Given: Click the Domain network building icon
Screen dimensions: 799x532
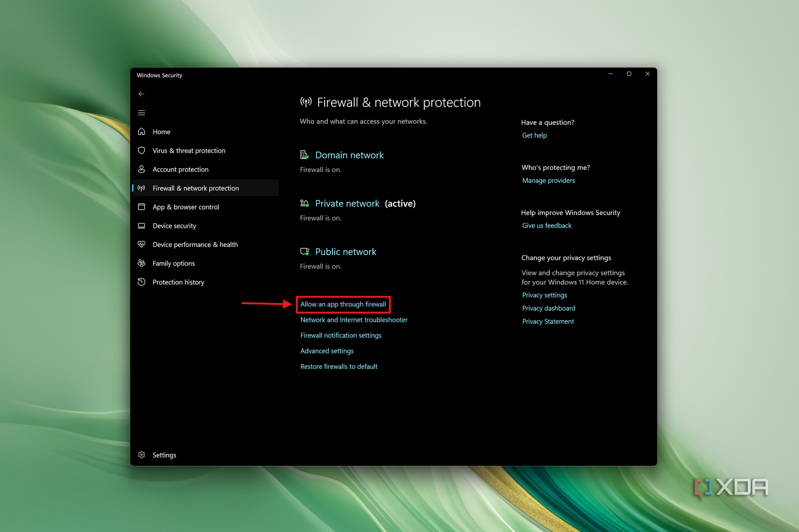Looking at the screenshot, I should coord(305,154).
